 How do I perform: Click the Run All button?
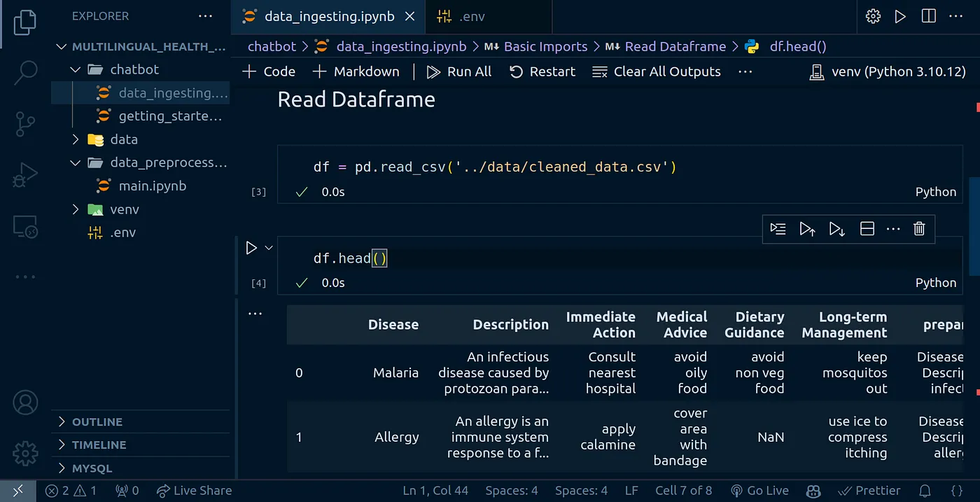point(459,71)
